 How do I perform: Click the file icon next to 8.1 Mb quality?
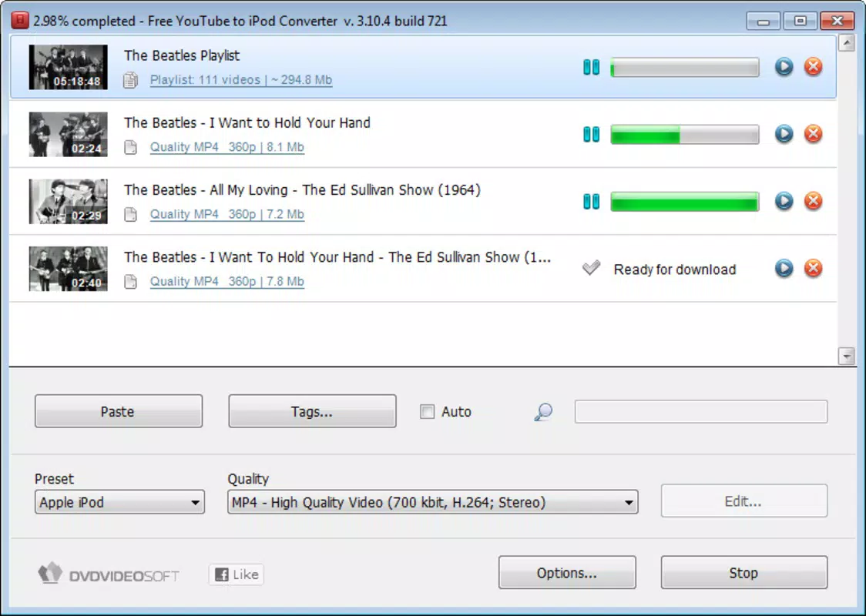point(130,147)
